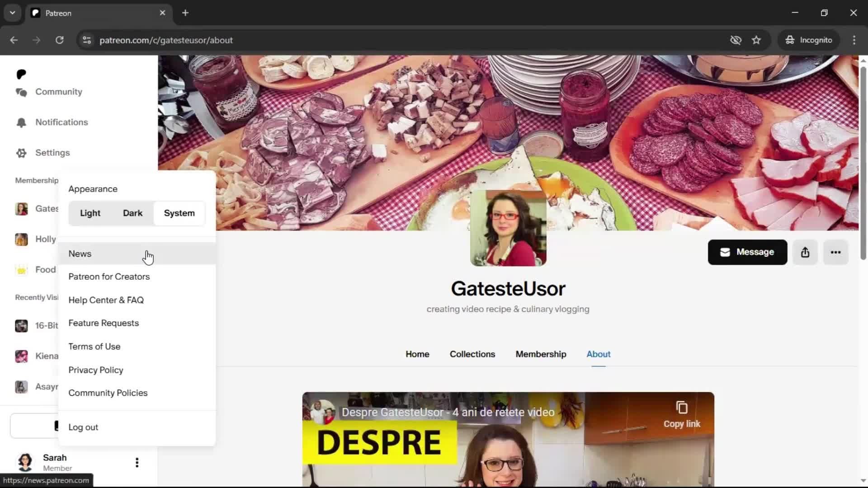Open the Notifications bell icon

coord(21,122)
